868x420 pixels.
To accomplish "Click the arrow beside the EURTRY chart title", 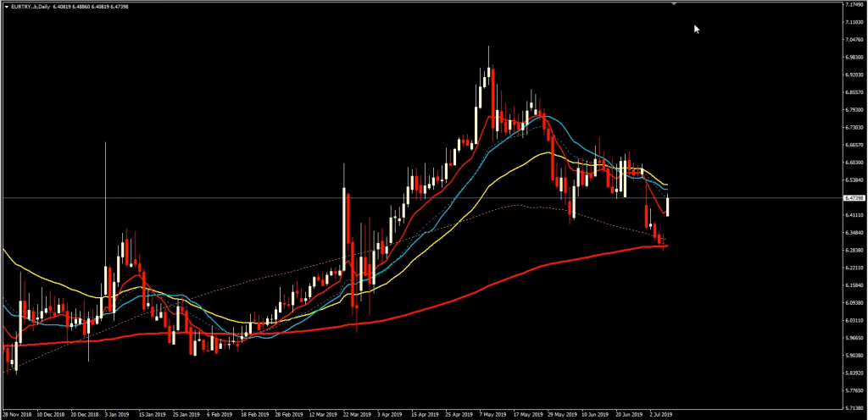I will pyautogui.click(x=4, y=6).
